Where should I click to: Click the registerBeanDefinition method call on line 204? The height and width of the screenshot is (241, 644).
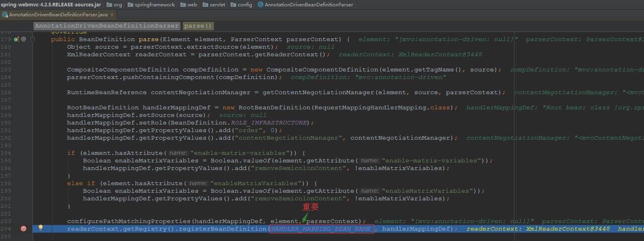223,229
